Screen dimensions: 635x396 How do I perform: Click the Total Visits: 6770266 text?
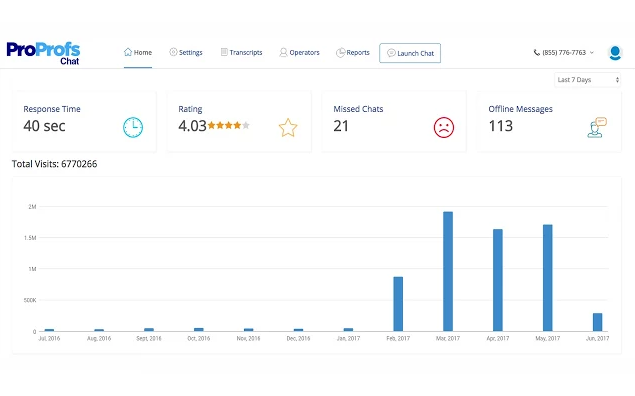(54, 164)
